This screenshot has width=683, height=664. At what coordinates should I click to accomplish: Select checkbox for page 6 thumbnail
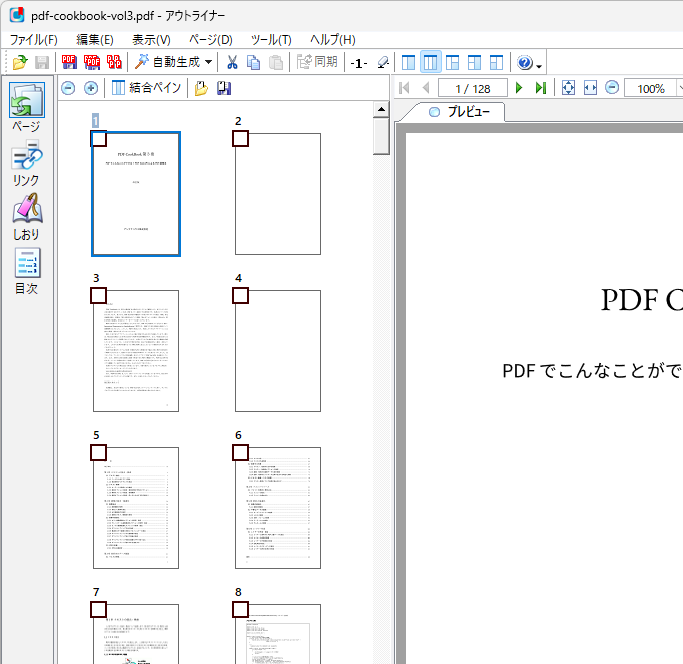click(240, 452)
